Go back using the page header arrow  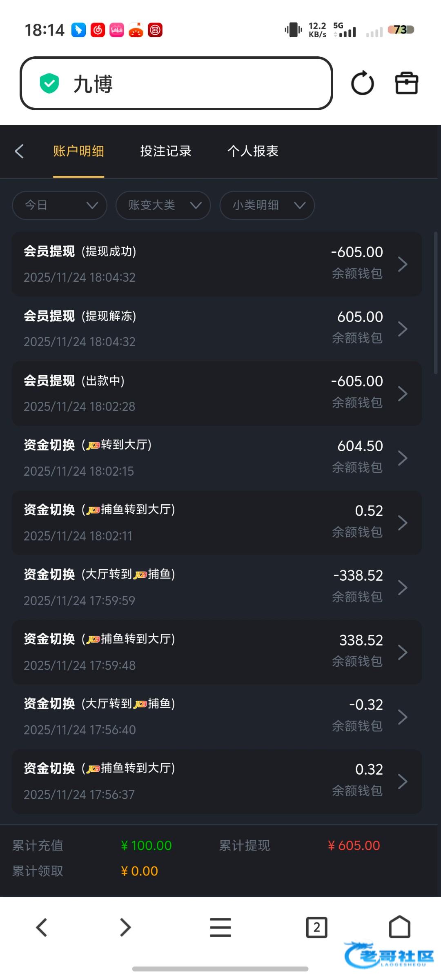pos(19,151)
